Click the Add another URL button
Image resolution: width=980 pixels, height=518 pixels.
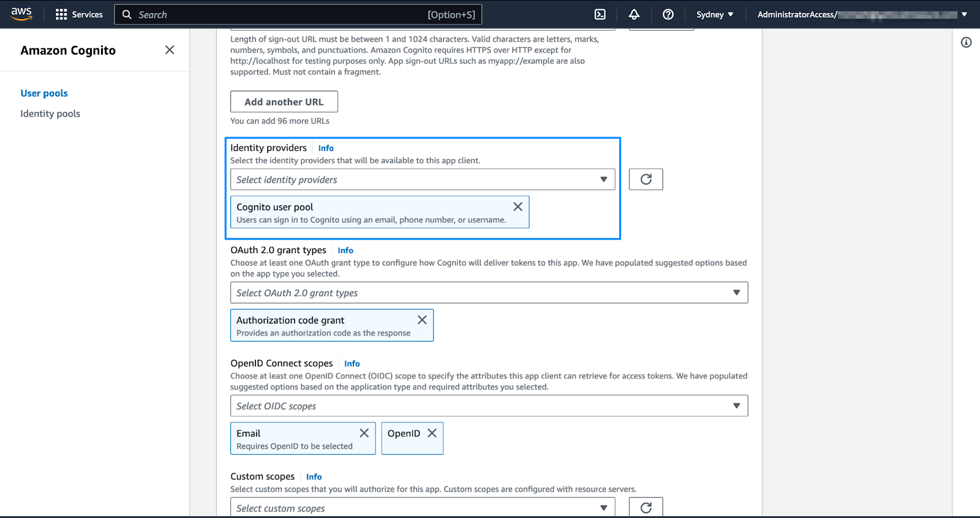point(284,102)
